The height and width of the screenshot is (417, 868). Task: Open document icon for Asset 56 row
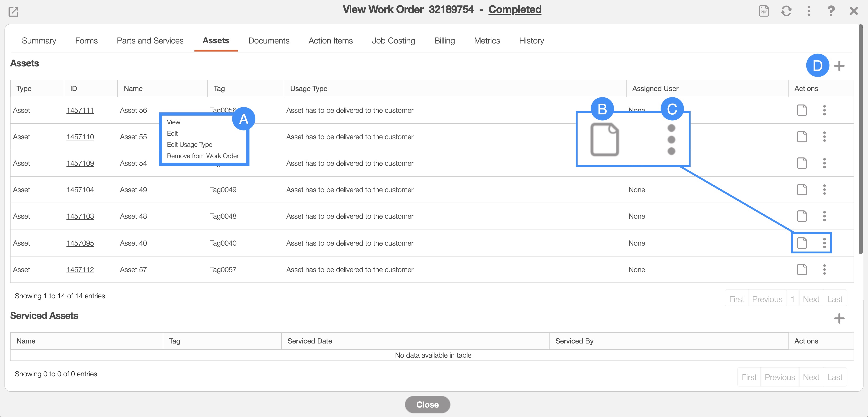point(802,110)
